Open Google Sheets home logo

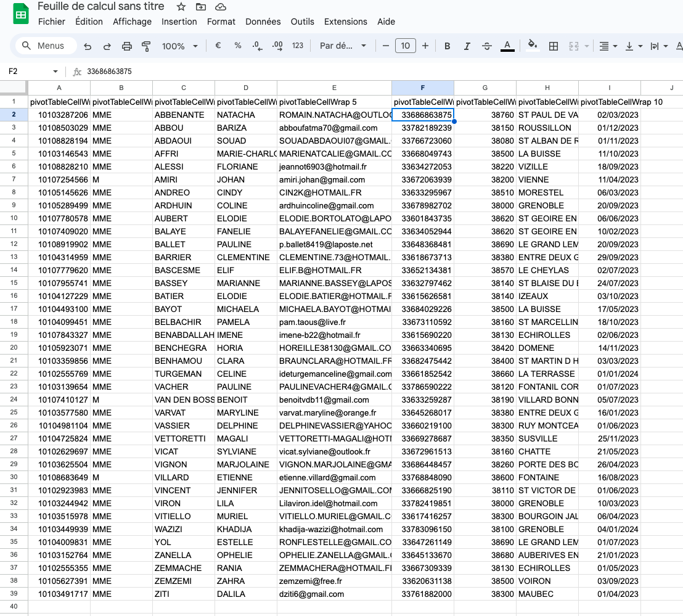coord(21,15)
